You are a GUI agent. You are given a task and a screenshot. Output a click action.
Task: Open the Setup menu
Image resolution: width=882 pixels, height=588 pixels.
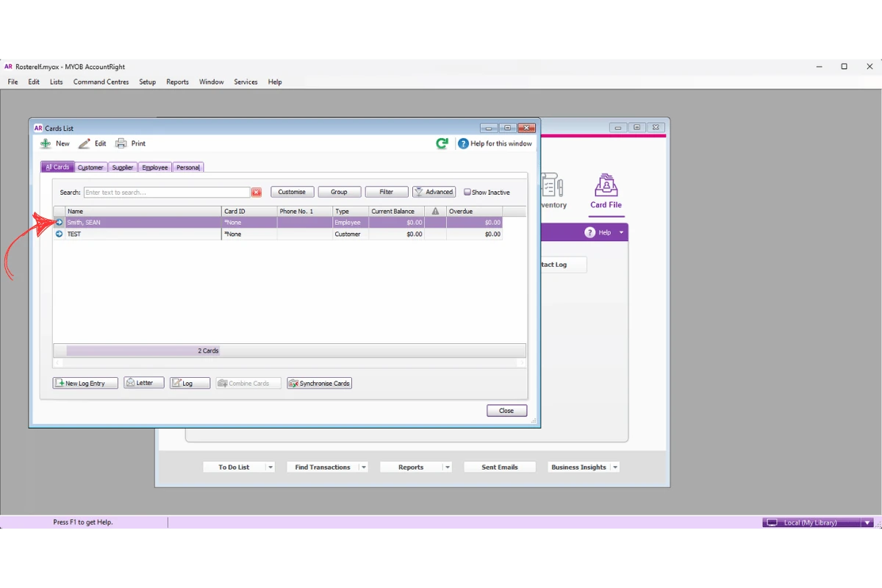tap(148, 82)
